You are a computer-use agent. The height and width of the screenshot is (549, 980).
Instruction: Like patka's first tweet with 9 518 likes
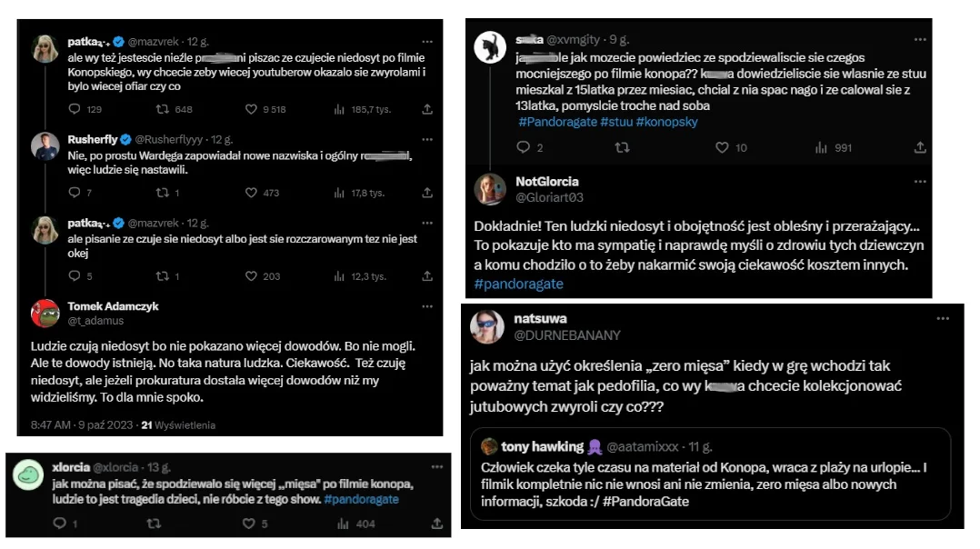(x=251, y=109)
